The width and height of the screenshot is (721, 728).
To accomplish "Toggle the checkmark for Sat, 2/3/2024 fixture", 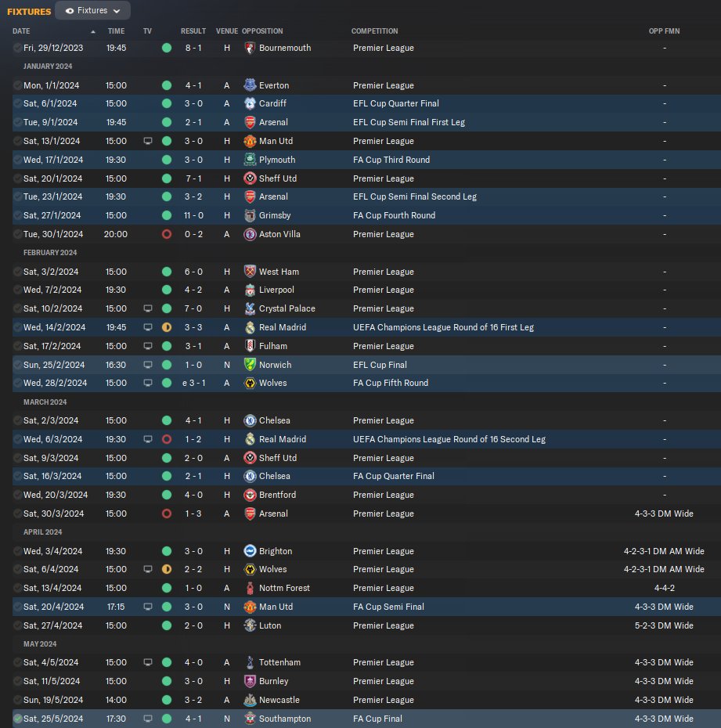I will (x=17, y=420).
